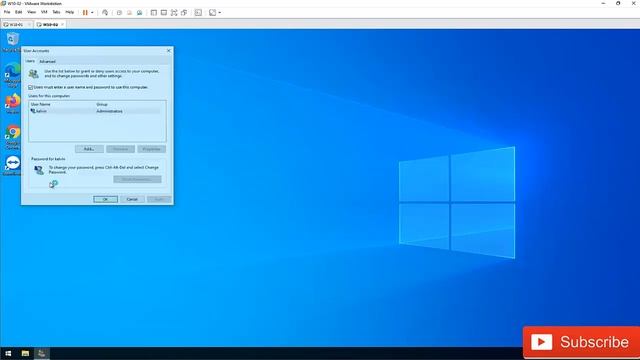Toggle 'Users must enter a user name and password' checkbox

30,87
